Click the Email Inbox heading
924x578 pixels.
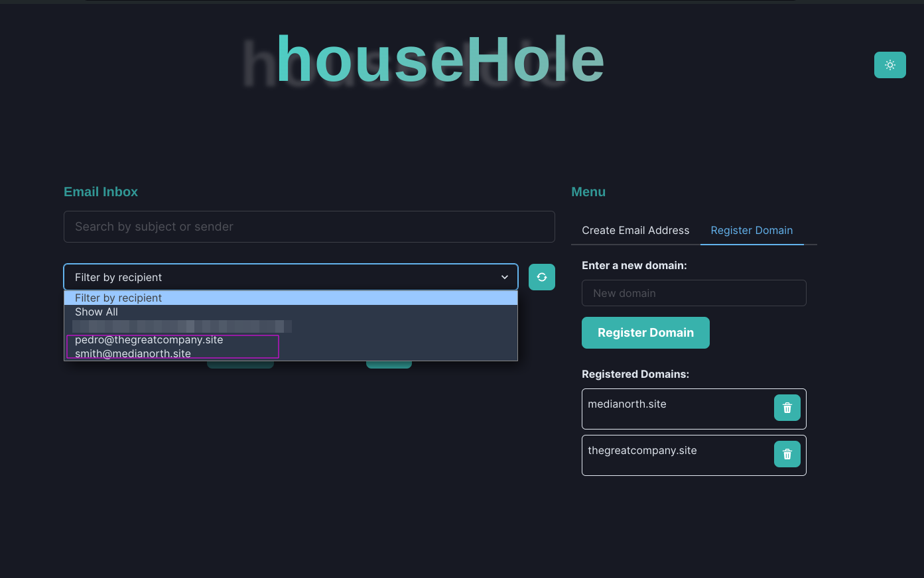coord(101,192)
